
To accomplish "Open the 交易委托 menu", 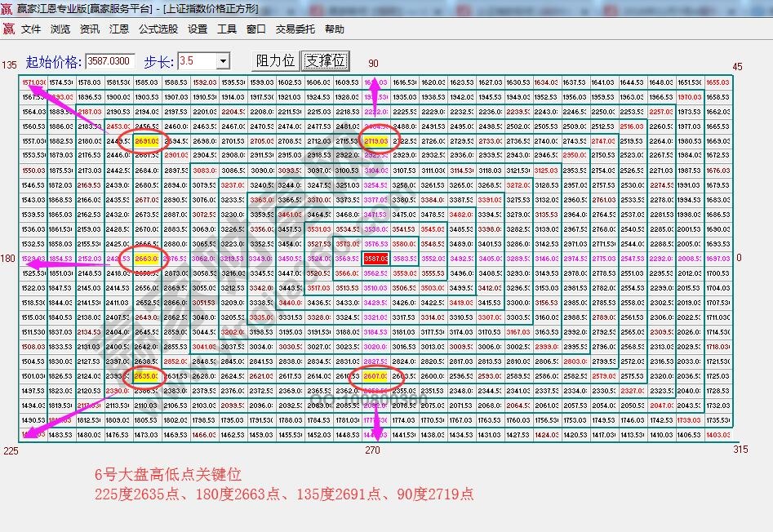I will [294, 28].
